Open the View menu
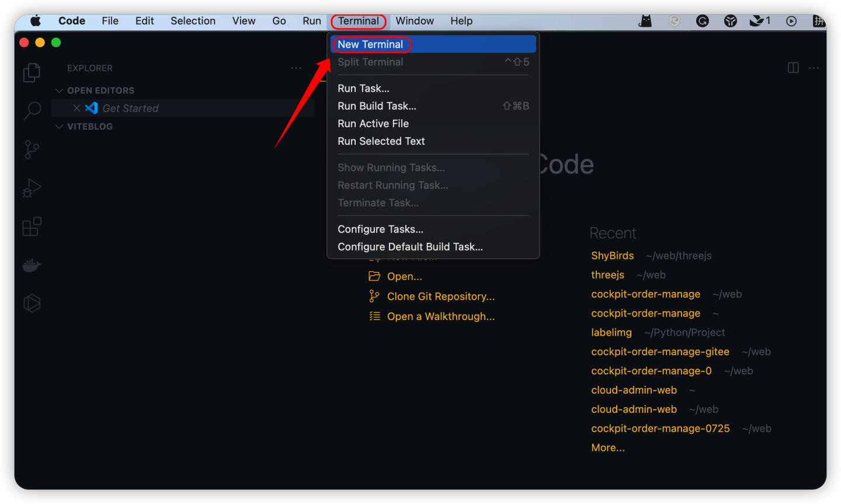841x504 pixels. pos(244,21)
